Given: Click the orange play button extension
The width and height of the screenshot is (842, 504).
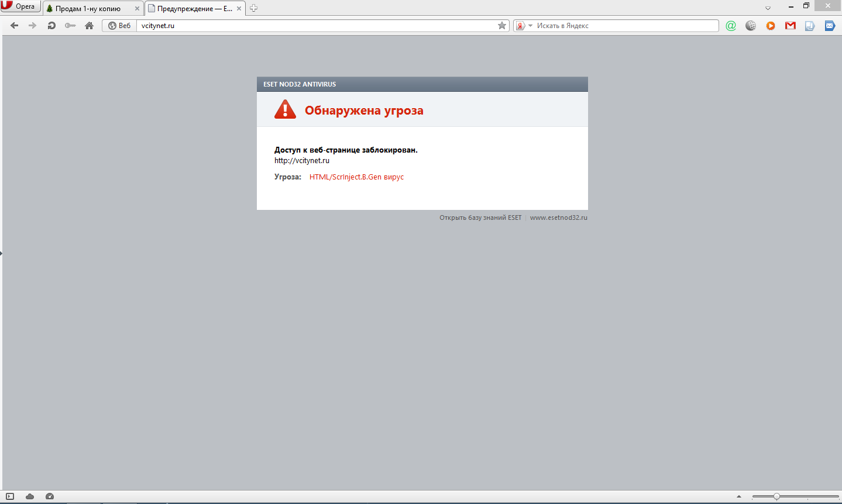Looking at the screenshot, I should tap(771, 26).
